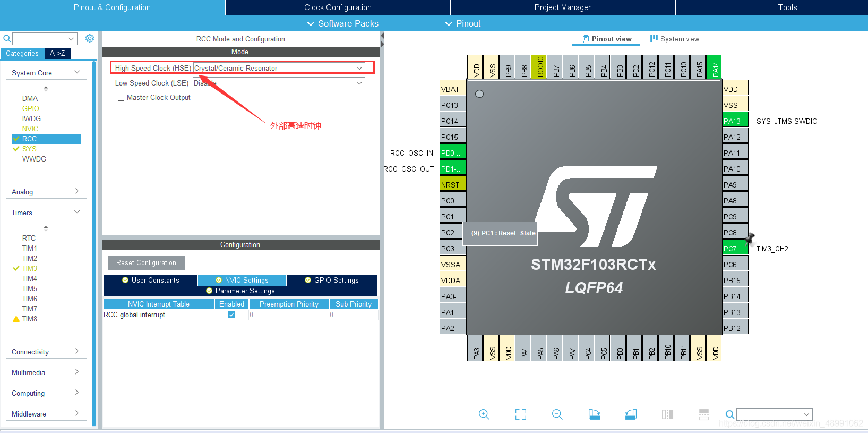Click the zoom in magnifier icon
The image size is (868, 433).
pos(484,414)
